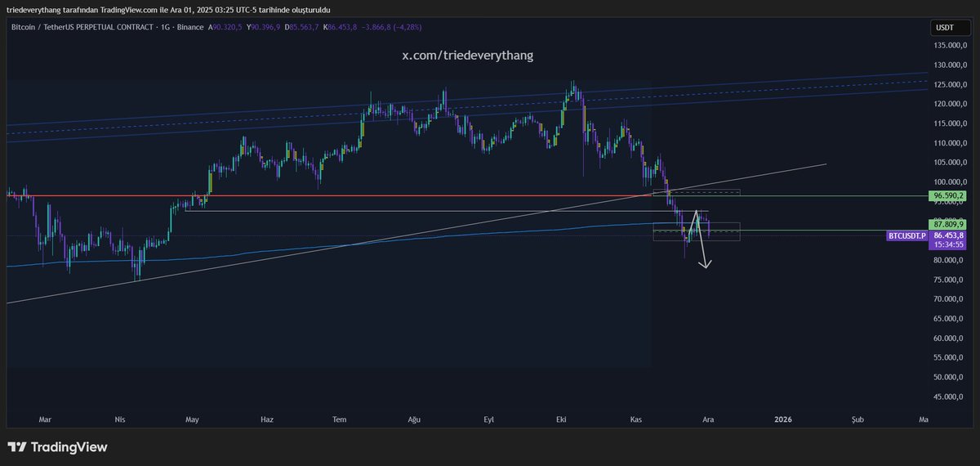Click the close value K86.453,8

click(341, 28)
